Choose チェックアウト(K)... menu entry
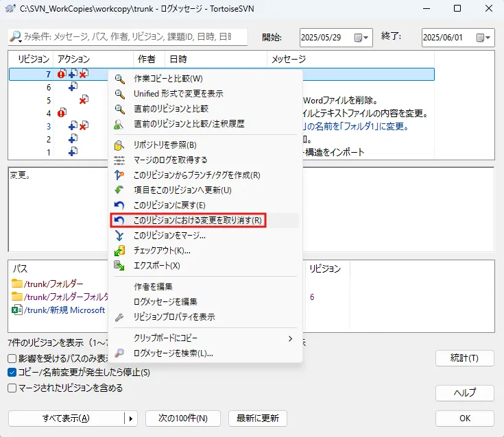The width and height of the screenshot is (504, 437). (206, 251)
